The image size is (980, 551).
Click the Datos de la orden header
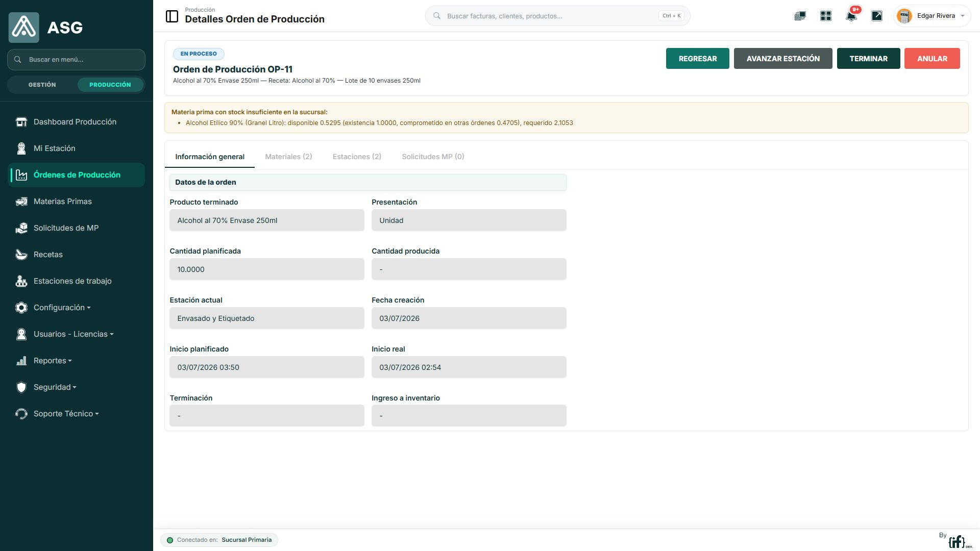tap(368, 182)
